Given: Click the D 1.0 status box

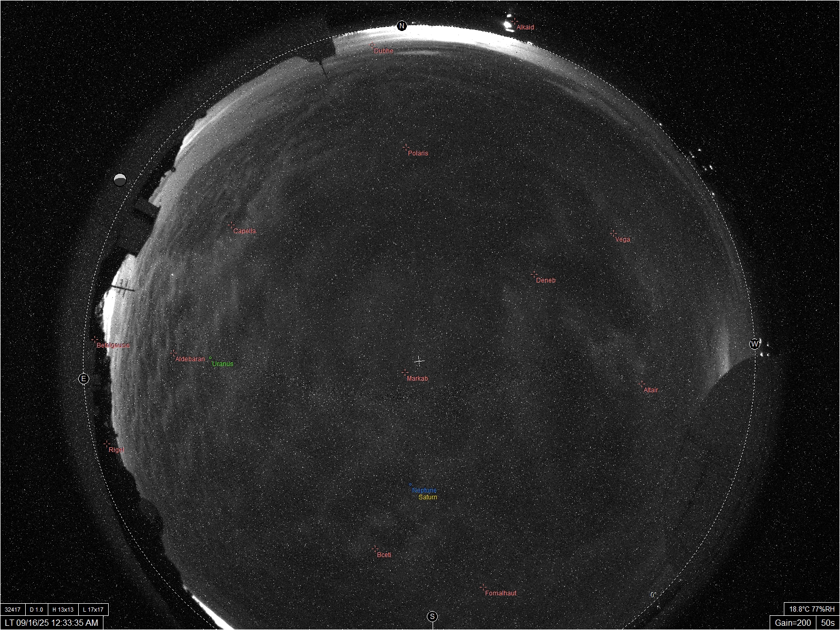Looking at the screenshot, I should pyautogui.click(x=36, y=610).
